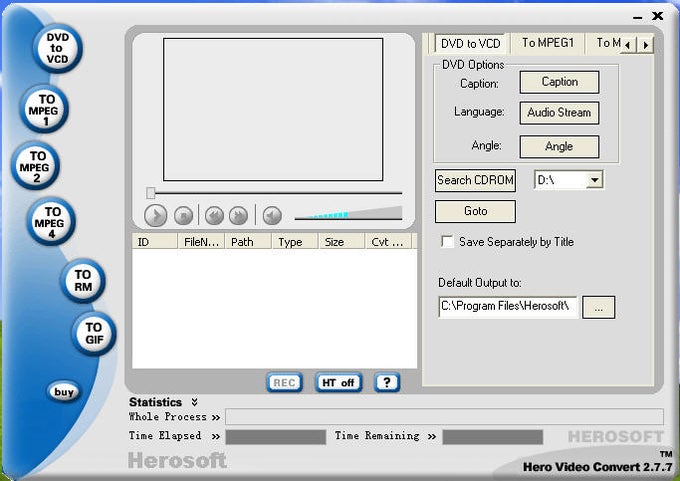680x481 pixels.
Task: Pick the TO GIF conversion button
Action: coord(94,334)
